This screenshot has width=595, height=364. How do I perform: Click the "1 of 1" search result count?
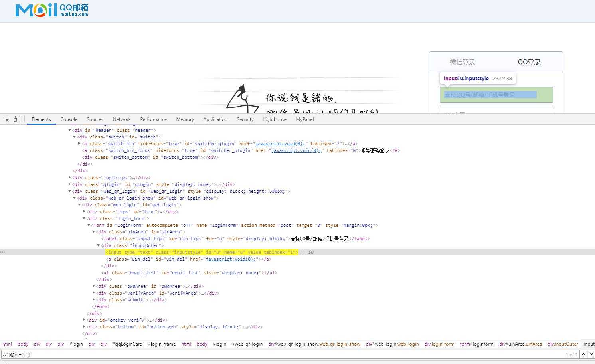tap(571, 354)
